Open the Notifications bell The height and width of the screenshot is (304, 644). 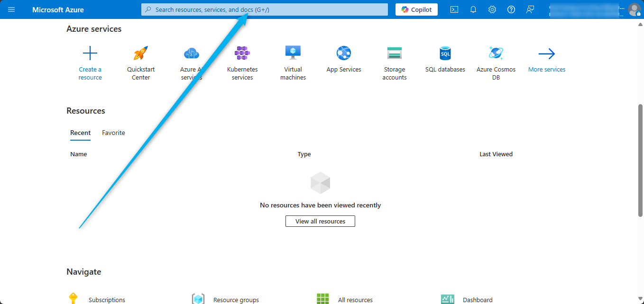(473, 9)
